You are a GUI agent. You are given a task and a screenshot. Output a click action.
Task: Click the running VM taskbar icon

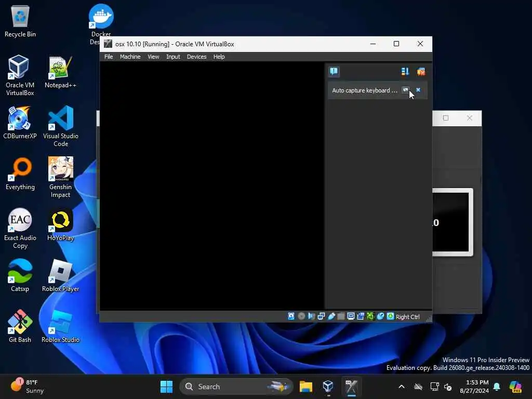[x=352, y=387]
